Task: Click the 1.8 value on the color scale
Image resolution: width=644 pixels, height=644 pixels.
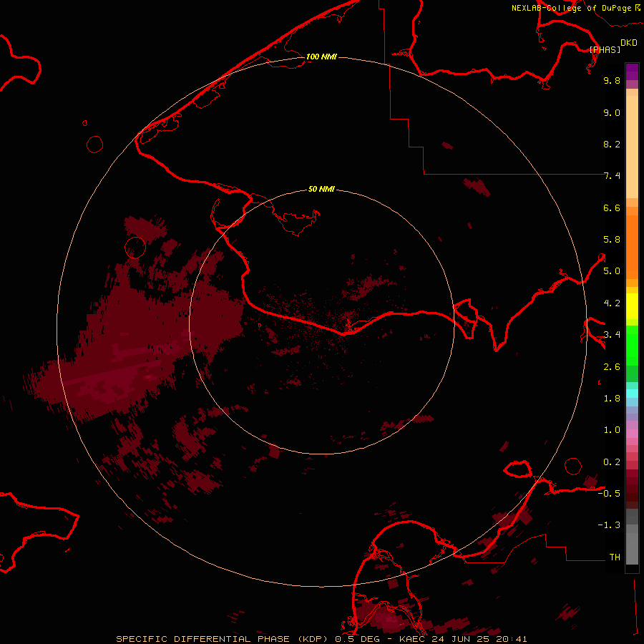Action: pos(612,399)
